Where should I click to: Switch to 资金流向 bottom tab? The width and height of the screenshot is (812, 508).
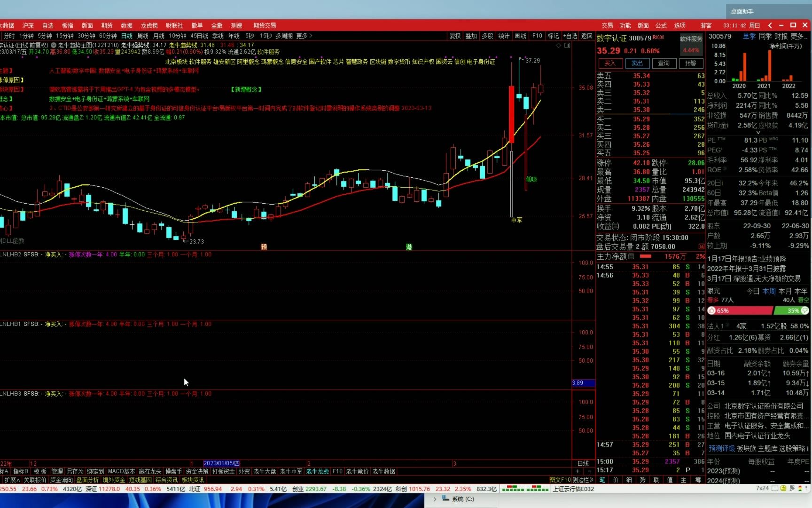click(61, 480)
